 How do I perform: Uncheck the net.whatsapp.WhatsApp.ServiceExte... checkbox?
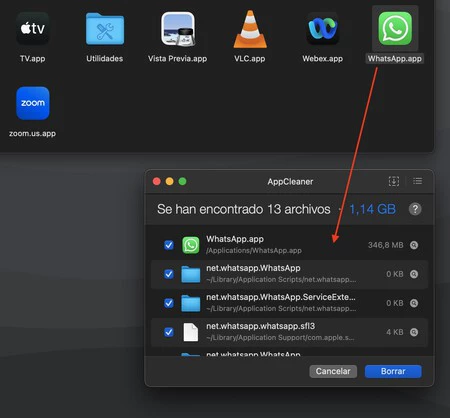click(169, 303)
